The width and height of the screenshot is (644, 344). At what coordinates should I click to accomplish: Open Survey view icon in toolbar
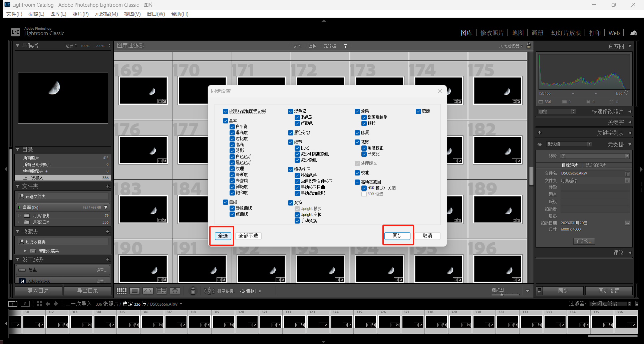pyautogui.click(x=162, y=291)
